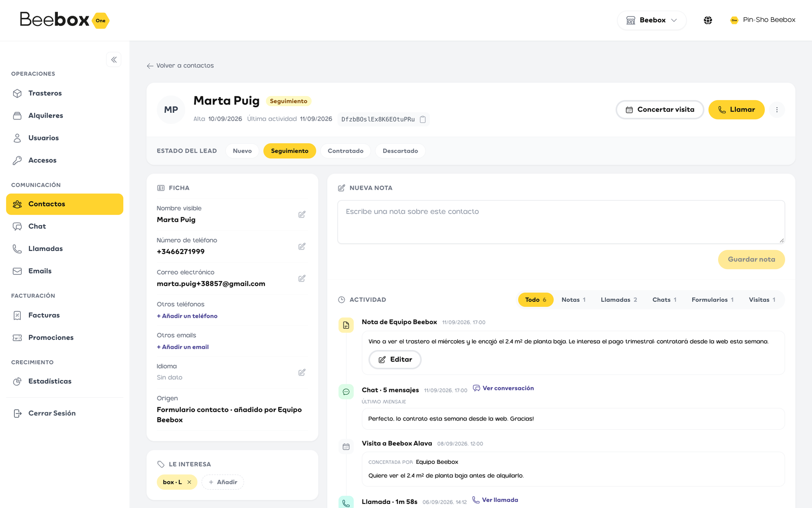The height and width of the screenshot is (508, 812).
Task: Filter activity by Llamadas tab
Action: (619, 300)
